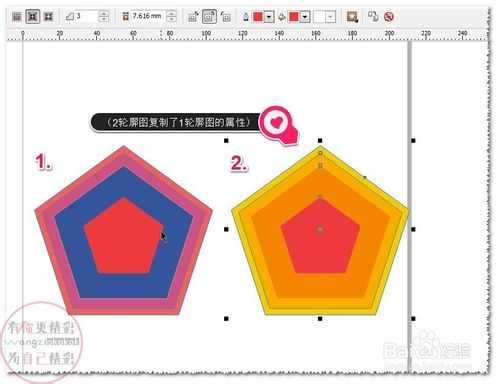Click the blue contour ring of shape 1
This screenshot has width=500, height=384.
[x=124, y=286]
